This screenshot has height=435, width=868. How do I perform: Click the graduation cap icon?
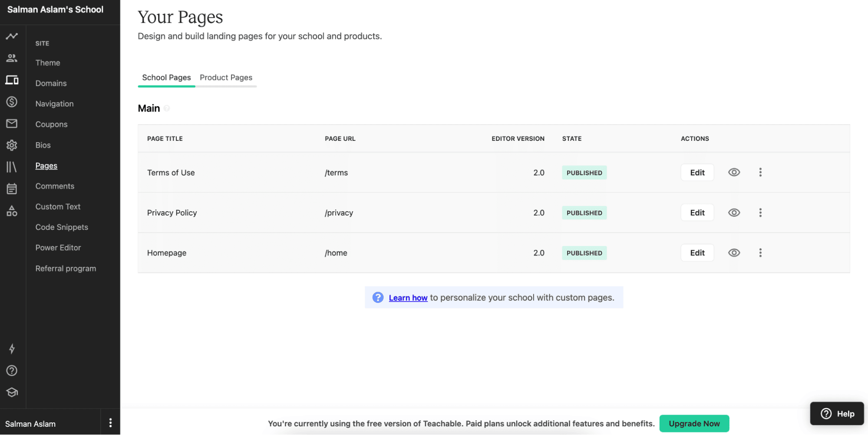click(x=12, y=392)
